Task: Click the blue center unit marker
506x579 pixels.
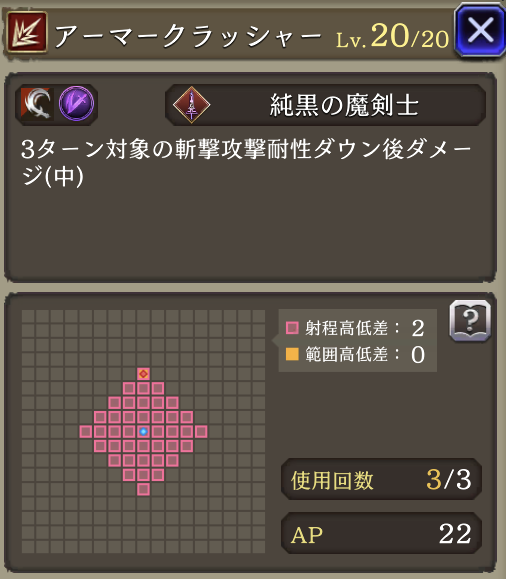Action: pyautogui.click(x=143, y=431)
